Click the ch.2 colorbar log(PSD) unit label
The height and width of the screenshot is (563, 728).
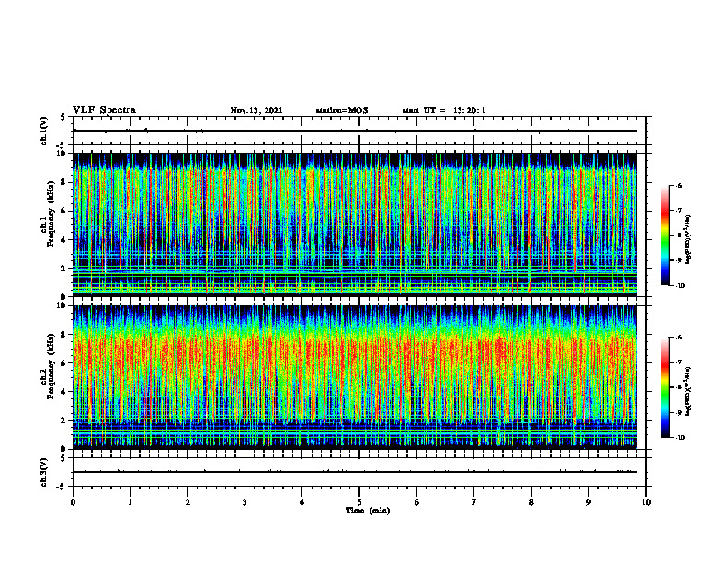click(x=688, y=391)
